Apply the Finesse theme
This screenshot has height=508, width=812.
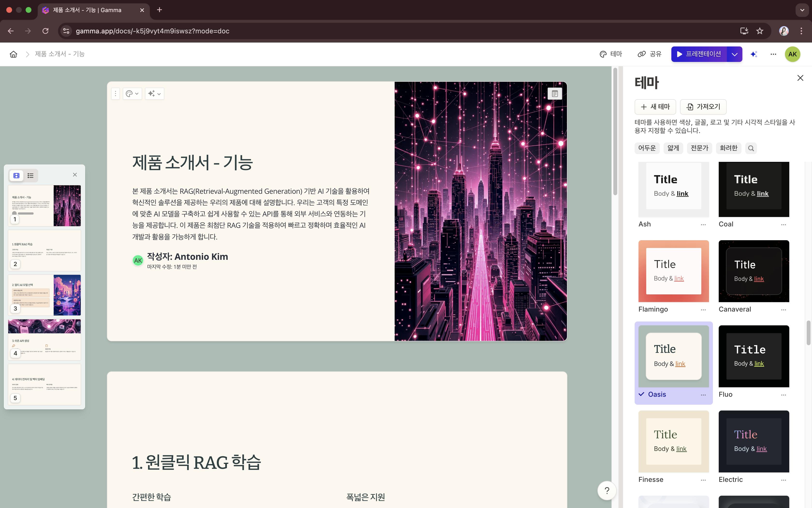[674, 441]
